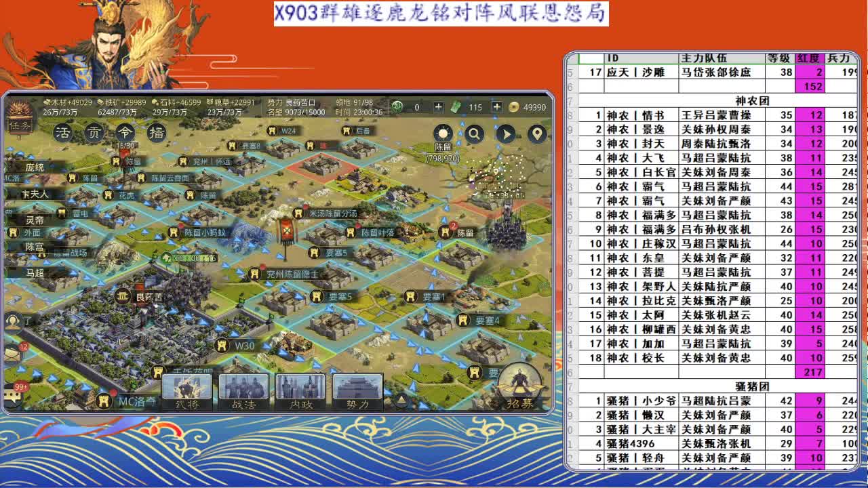Open the 活 activity round icon

coord(62,133)
